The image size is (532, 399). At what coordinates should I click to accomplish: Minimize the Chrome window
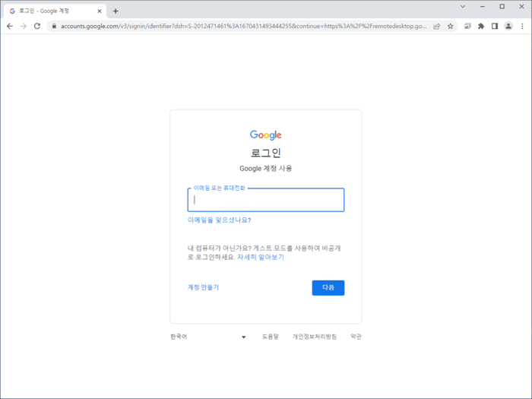(x=482, y=6)
